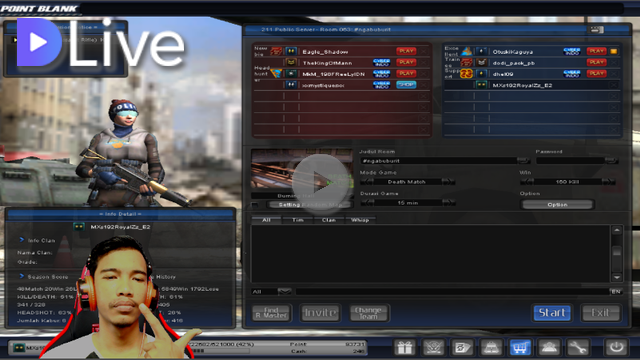The image size is (640, 360).
Task: Open the chat channel All dropdown
Action: point(284,291)
